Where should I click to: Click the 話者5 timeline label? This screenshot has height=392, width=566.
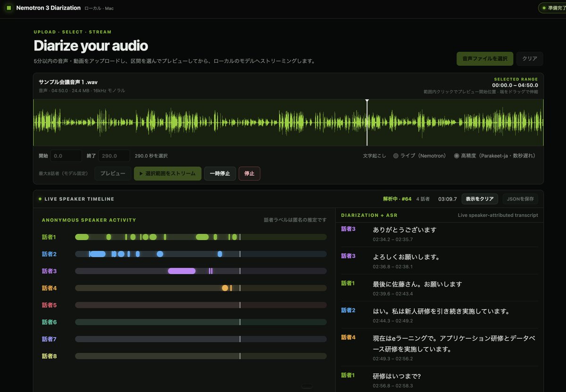(x=49, y=305)
